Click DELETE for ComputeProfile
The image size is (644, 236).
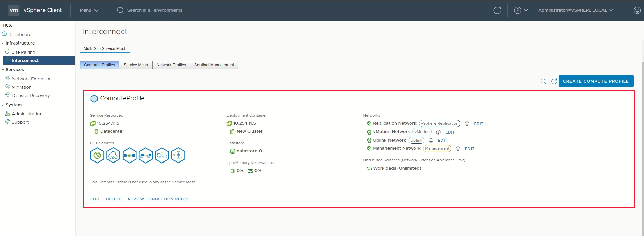coord(114,199)
